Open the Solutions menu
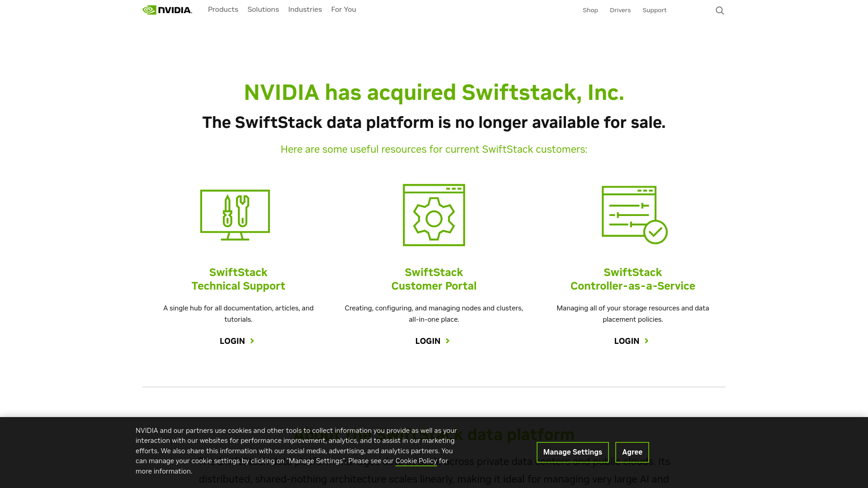This screenshot has height=488, width=868. (263, 9)
